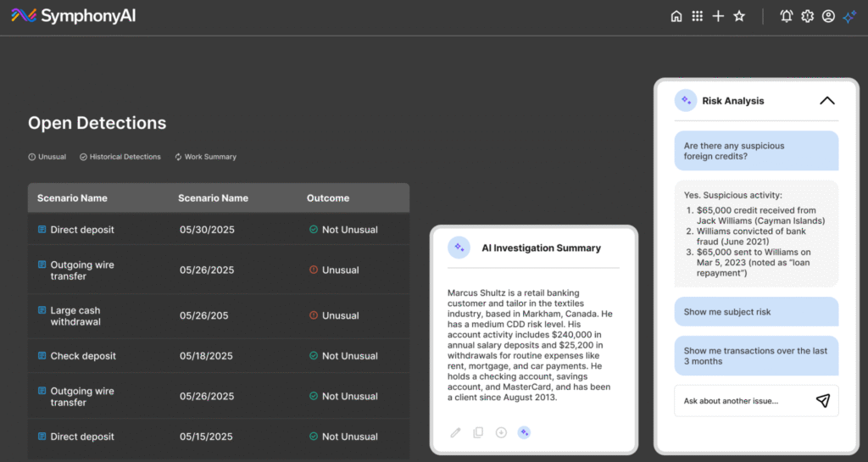Click the edit pencil icon under summary
The height and width of the screenshot is (462, 868).
coord(455,432)
